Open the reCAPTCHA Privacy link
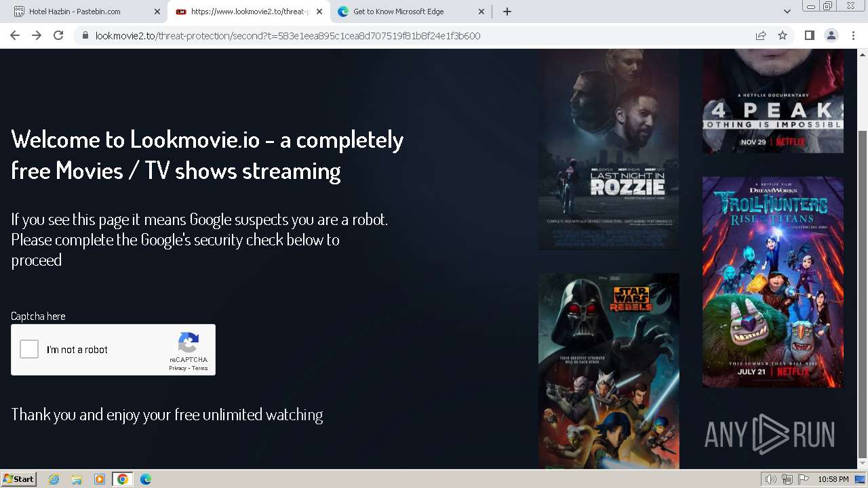The image size is (868, 488). (x=178, y=368)
